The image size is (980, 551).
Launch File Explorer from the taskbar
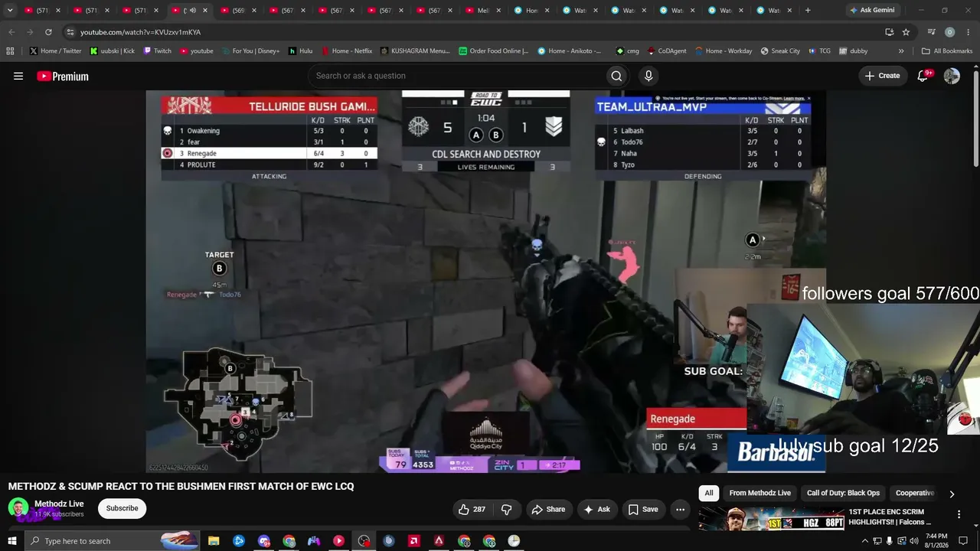coord(214,541)
